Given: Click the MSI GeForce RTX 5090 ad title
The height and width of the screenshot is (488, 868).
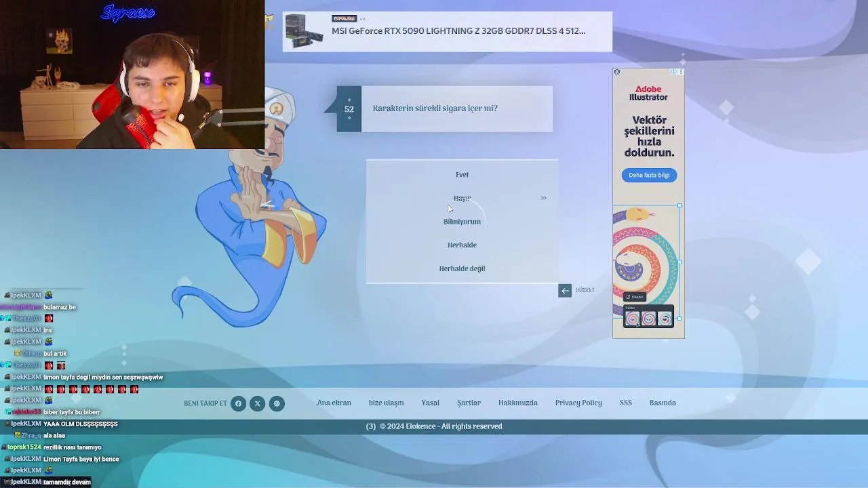Looking at the screenshot, I should point(458,30).
